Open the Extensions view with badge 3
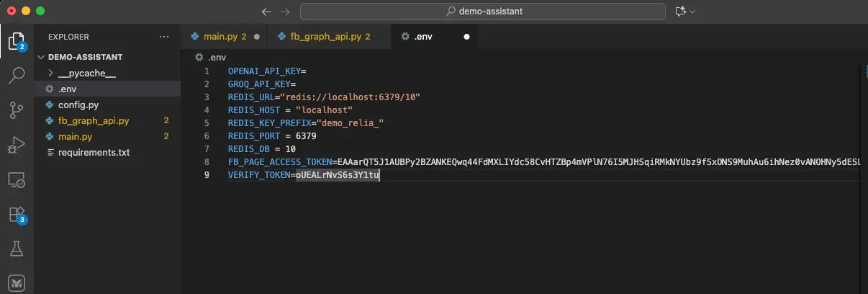This screenshot has width=868, height=294. point(16,214)
